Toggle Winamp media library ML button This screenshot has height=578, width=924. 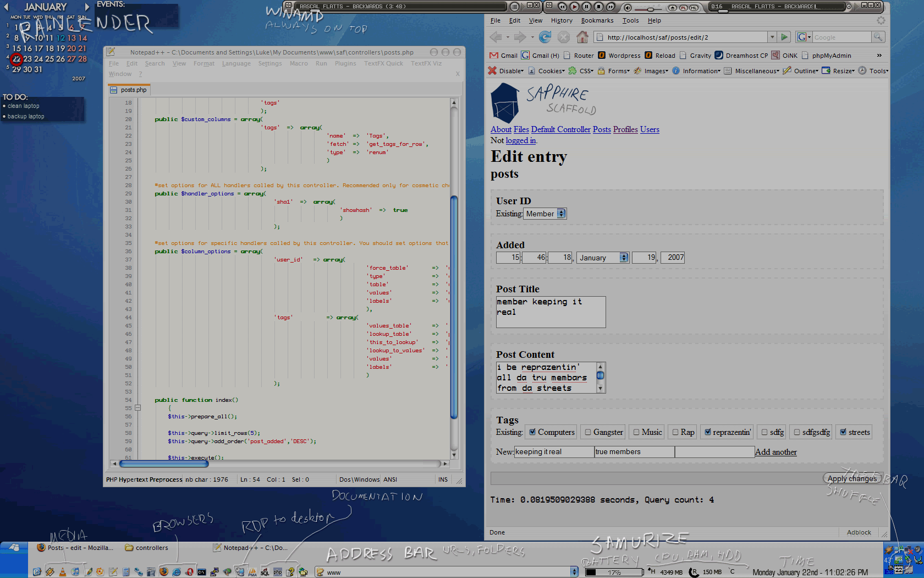694,8
